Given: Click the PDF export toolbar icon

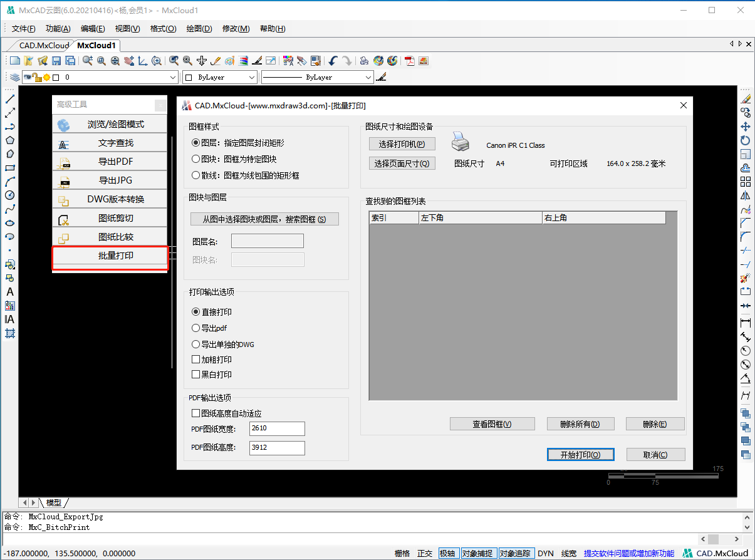Looking at the screenshot, I should (409, 61).
